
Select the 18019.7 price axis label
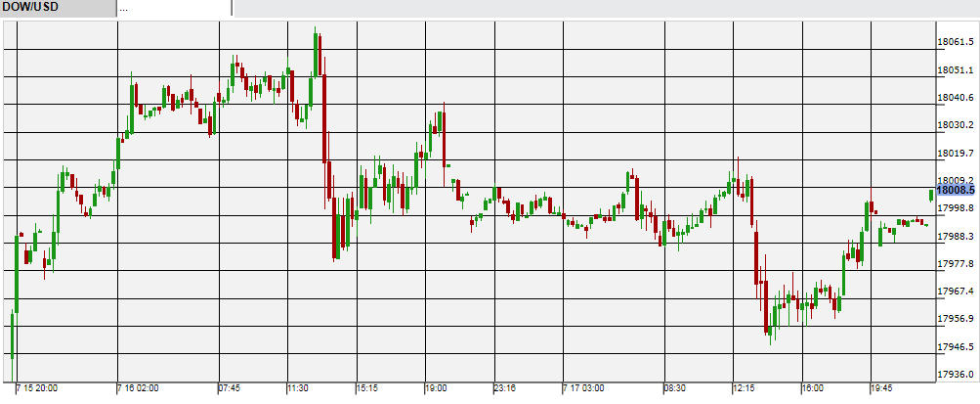tap(956, 154)
